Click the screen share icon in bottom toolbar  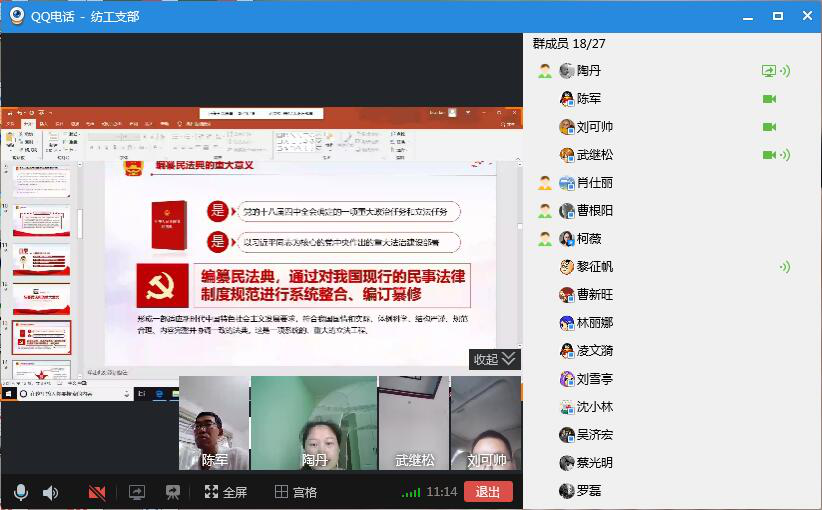tap(137, 492)
